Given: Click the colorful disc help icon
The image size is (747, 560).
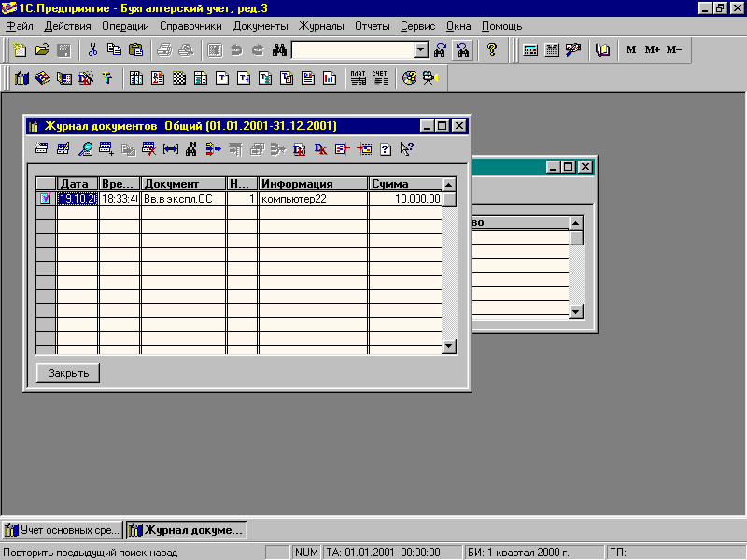Looking at the screenshot, I should point(409,78).
